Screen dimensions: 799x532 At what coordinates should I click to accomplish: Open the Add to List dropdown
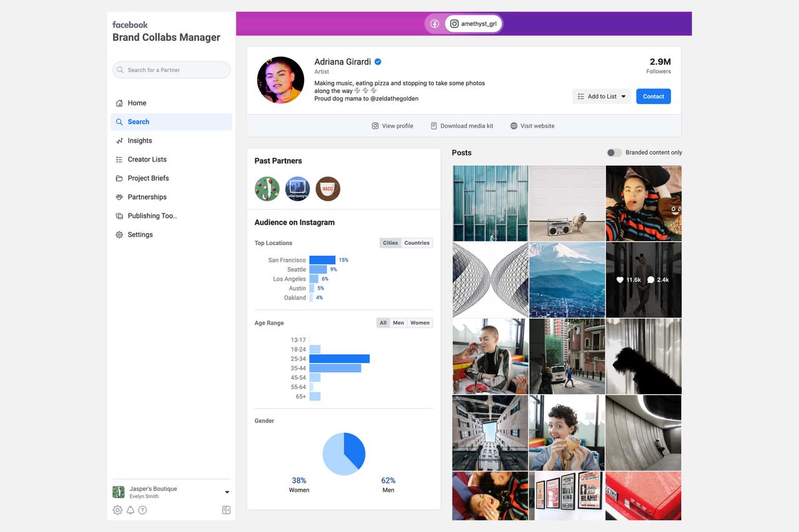600,96
